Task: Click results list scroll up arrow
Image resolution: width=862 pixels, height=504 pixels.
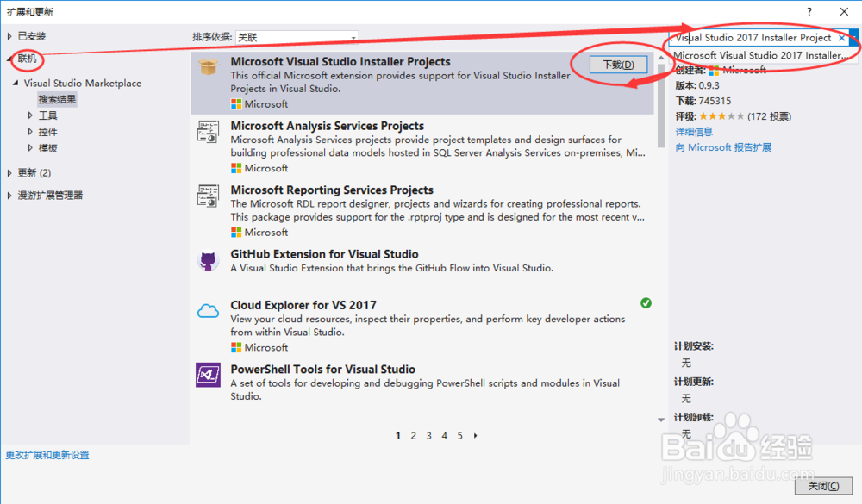Action: tap(661, 58)
